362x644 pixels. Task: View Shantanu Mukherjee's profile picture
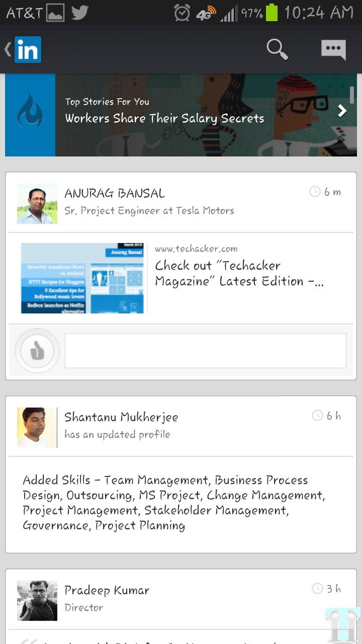(37, 427)
